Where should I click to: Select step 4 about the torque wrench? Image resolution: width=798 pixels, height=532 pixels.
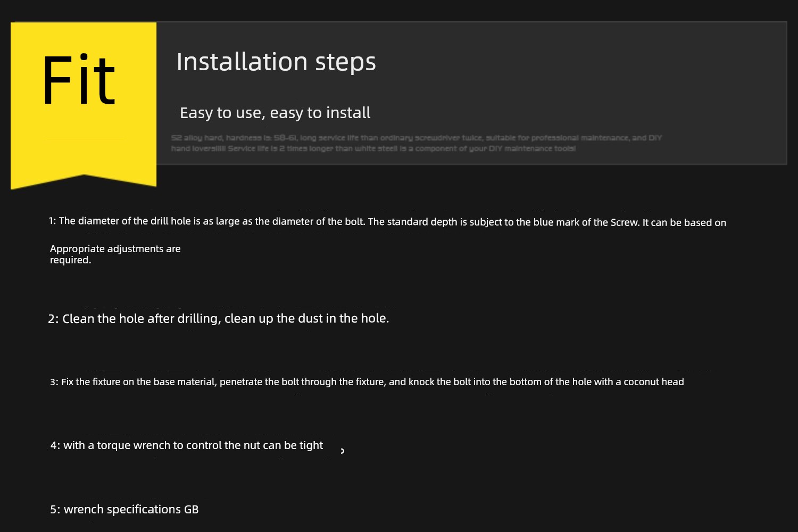point(187,445)
